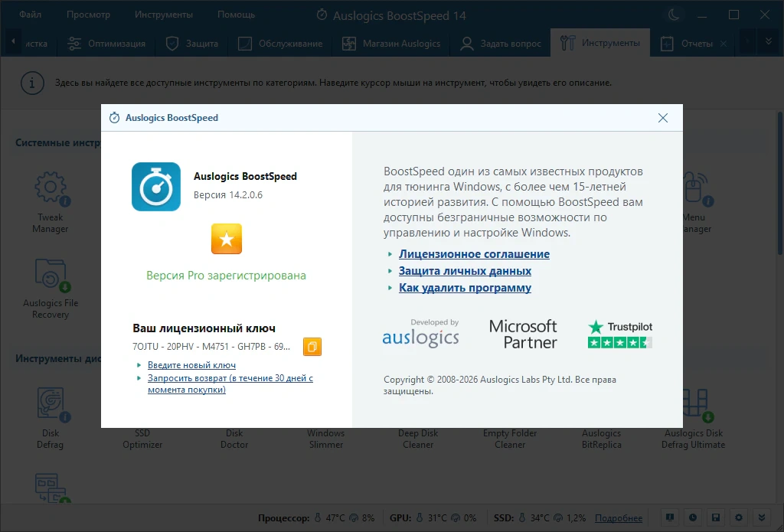This screenshot has height=532, width=784.
Task: Click the GPU load gauge icon
Action: click(456, 518)
